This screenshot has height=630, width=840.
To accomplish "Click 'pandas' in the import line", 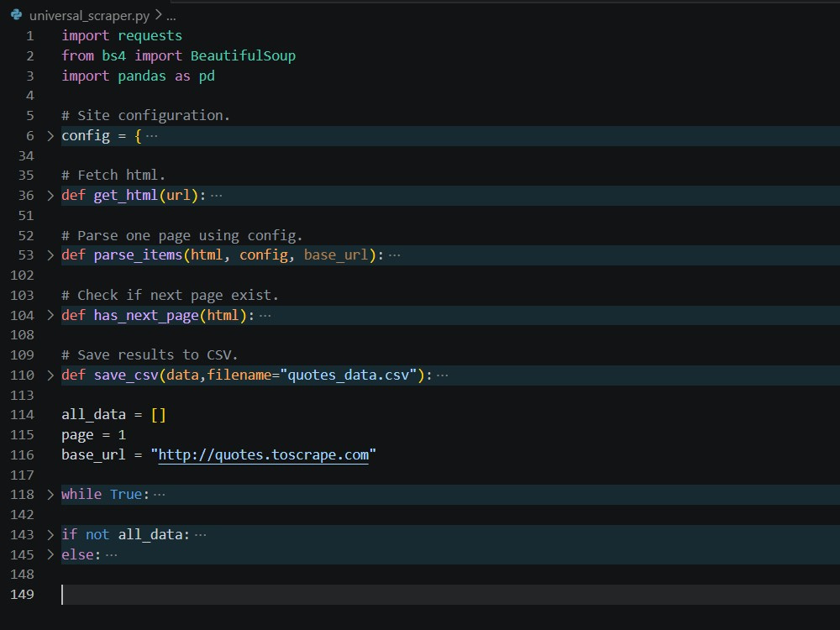I will (x=142, y=76).
